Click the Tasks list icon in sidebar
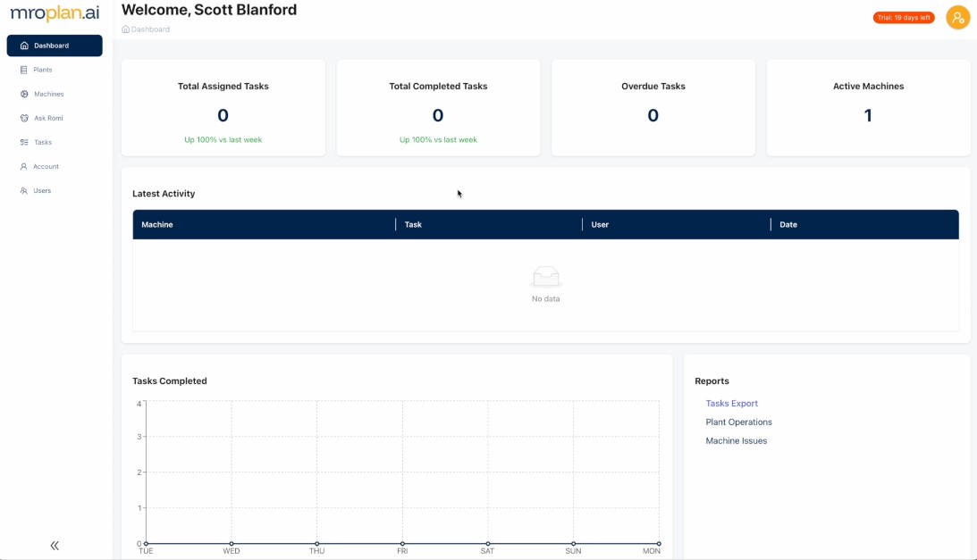The image size is (977, 560). 23,142
